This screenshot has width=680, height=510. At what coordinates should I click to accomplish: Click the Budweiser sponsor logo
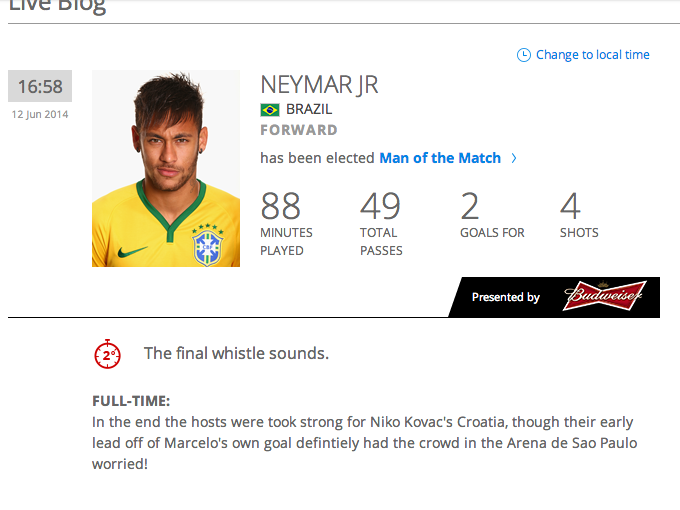605,296
